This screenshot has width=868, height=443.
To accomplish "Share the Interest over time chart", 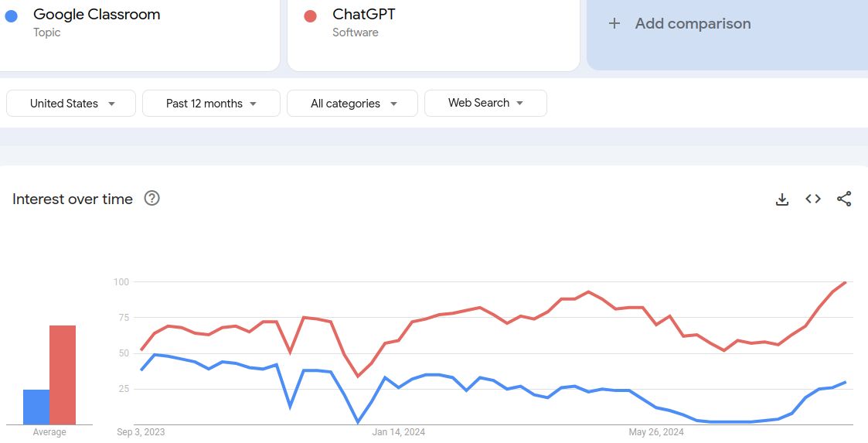I will [844, 199].
